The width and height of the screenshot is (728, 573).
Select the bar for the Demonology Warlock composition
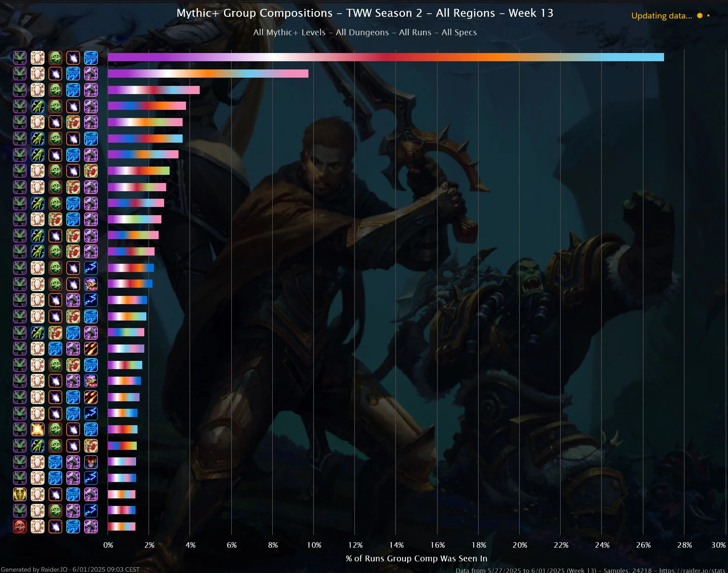(122, 462)
